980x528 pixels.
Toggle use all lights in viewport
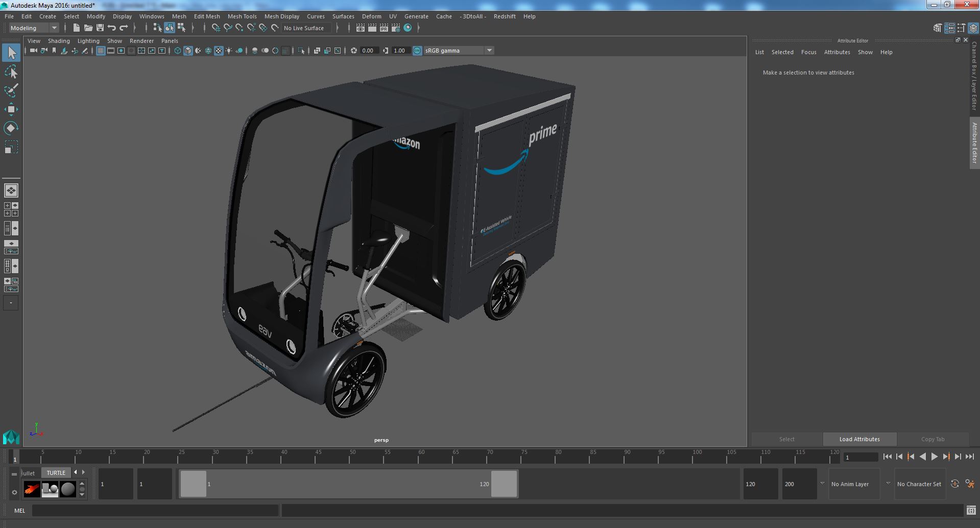pyautogui.click(x=229, y=51)
